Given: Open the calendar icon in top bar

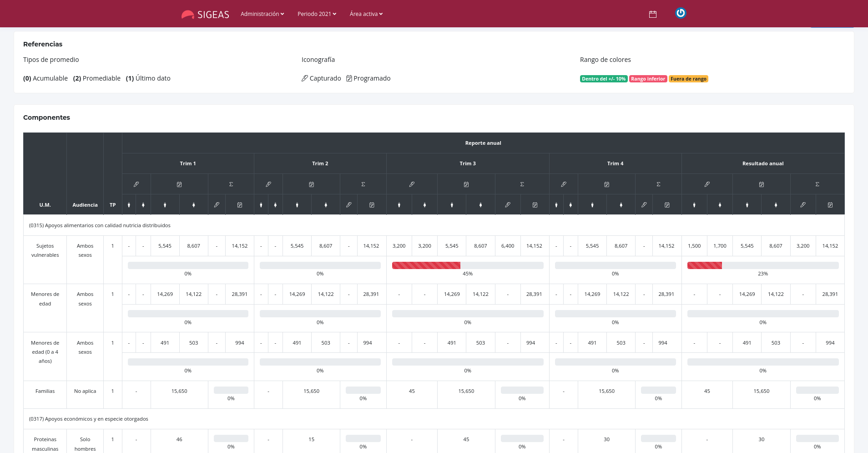Looking at the screenshot, I should [x=653, y=14].
